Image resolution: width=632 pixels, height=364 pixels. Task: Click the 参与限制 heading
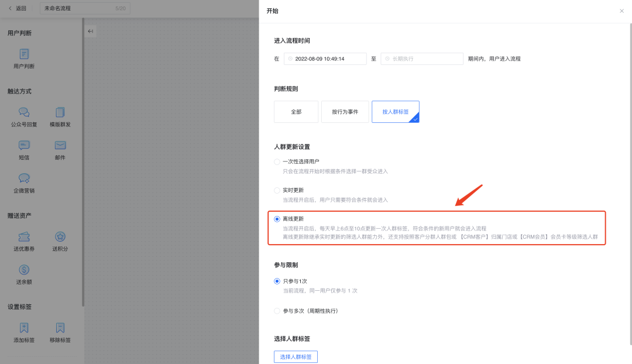point(286,265)
